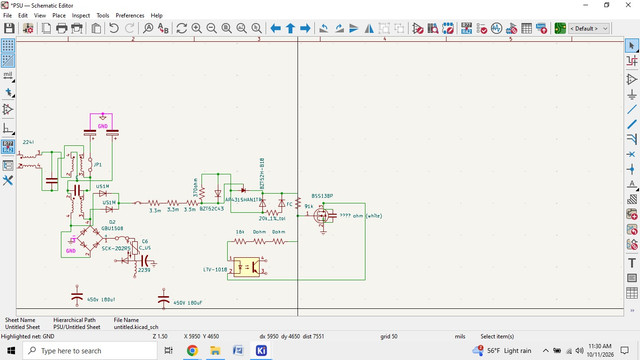Draw a wire
Image resolution: width=640 pixels, height=360 pixels.
click(x=632, y=109)
